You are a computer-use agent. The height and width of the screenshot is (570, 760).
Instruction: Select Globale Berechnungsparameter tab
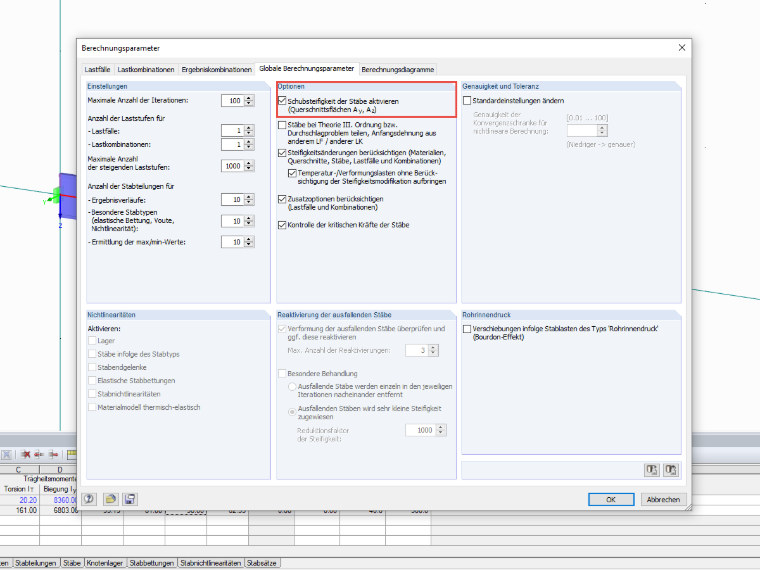click(306, 68)
